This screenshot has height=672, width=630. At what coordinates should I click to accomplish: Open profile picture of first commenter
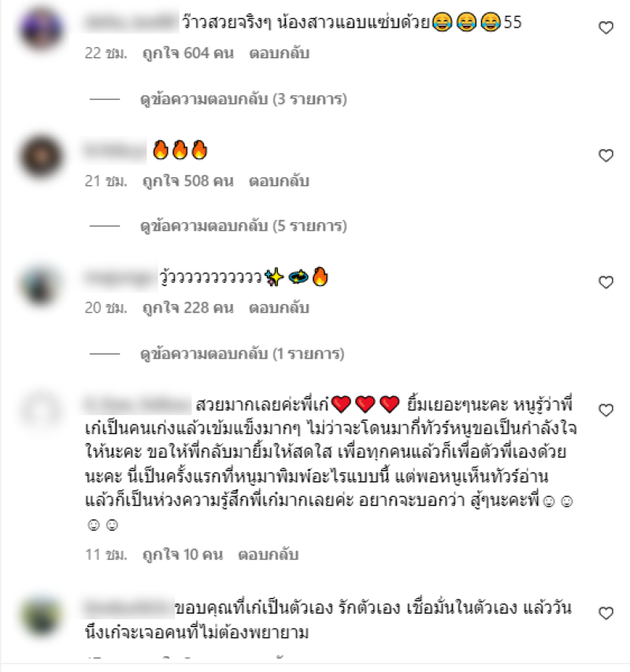click(x=42, y=28)
